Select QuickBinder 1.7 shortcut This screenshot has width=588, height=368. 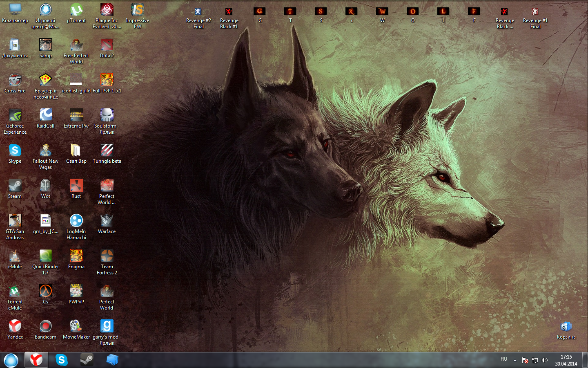pos(46,262)
